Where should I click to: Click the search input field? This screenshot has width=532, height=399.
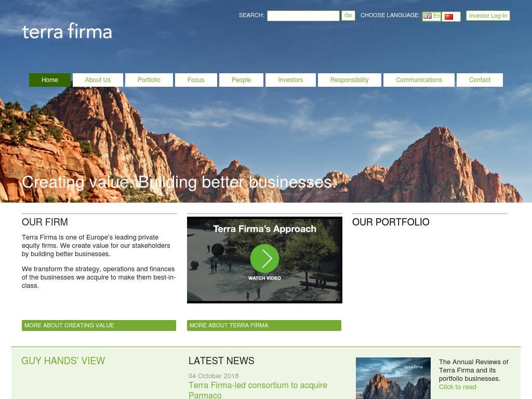[x=303, y=16]
